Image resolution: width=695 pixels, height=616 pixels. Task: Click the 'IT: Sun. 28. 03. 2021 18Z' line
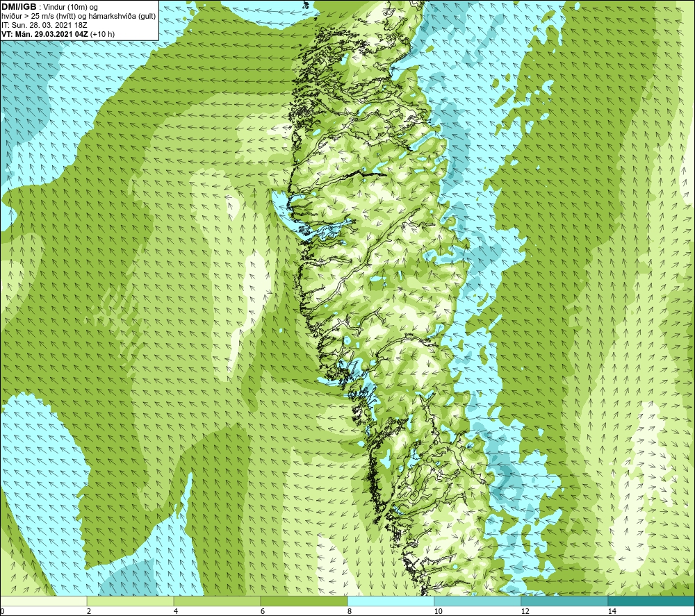44,25
